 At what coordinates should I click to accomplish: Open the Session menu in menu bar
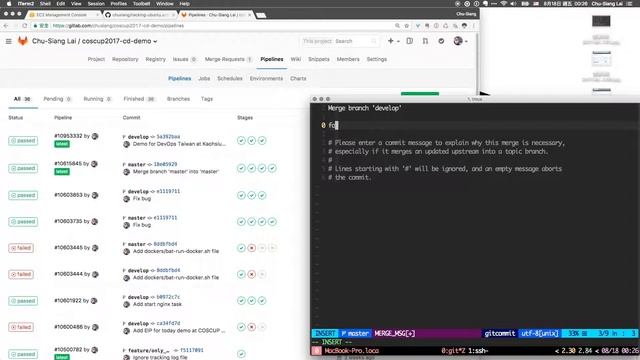pyautogui.click(x=96, y=4)
